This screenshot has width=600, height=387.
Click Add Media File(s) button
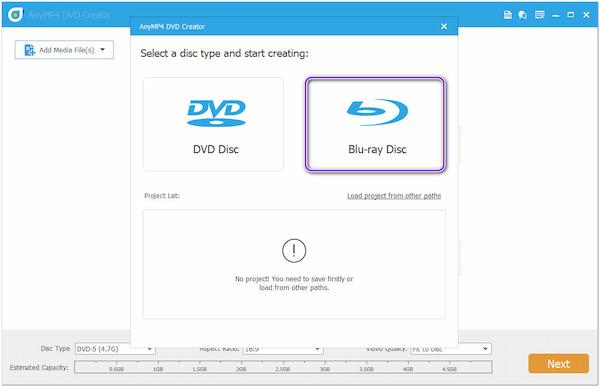[x=64, y=50]
